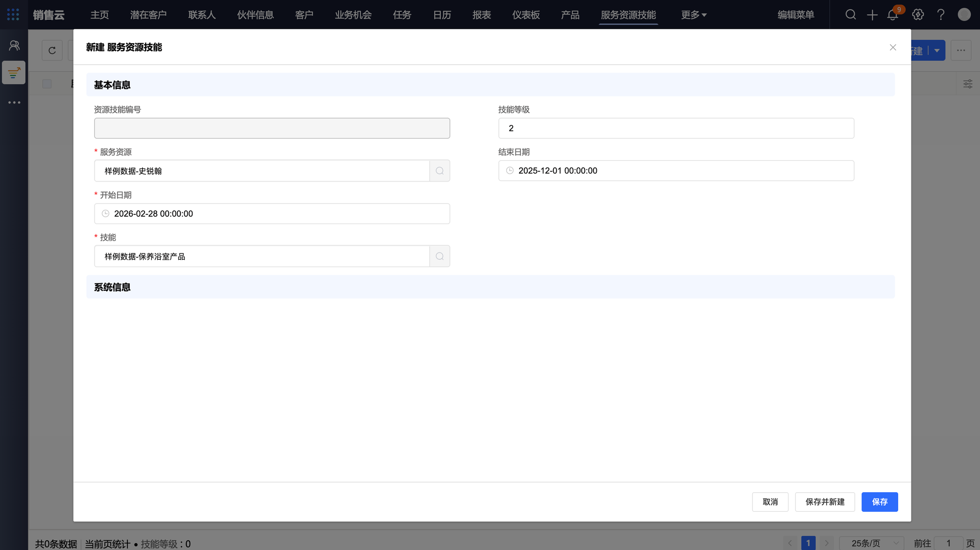The width and height of the screenshot is (980, 550).
Task: Open the 潜在客户 menu tab
Action: pyautogui.click(x=148, y=15)
